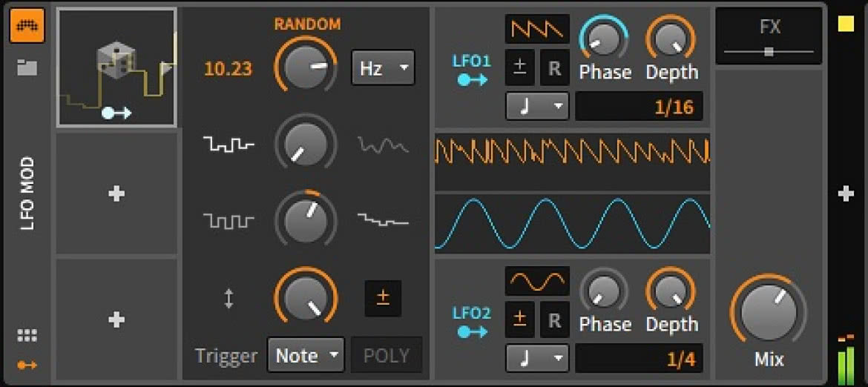This screenshot has width=868, height=387.
Task: Click the yellow track color square
Action: 845,24
